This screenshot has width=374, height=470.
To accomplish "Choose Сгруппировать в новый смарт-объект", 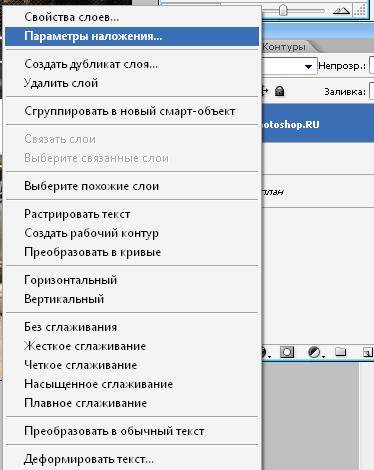I will point(132,111).
